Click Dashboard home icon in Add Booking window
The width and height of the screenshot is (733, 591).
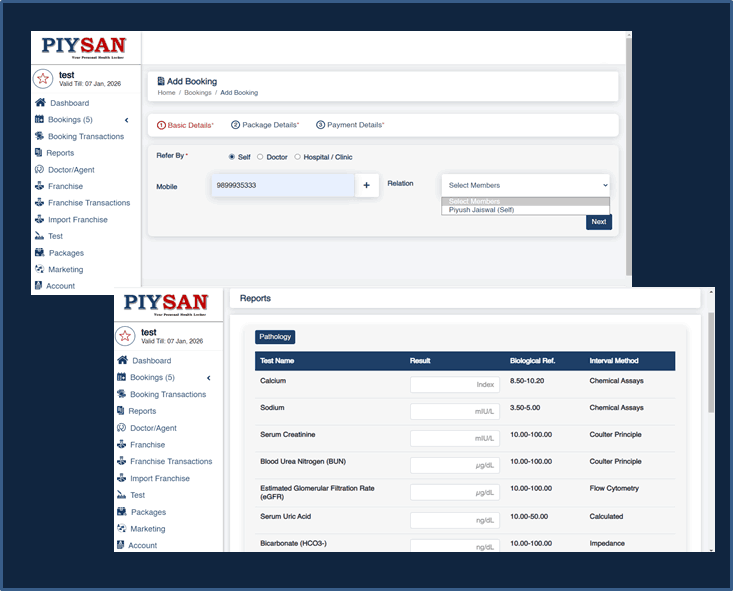(40, 102)
